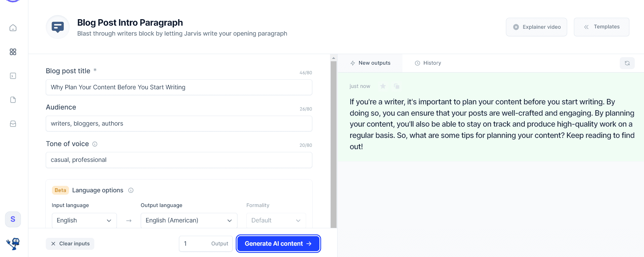This screenshot has height=257, width=644.
Task: Expand the Input language English dropdown
Action: click(x=84, y=220)
